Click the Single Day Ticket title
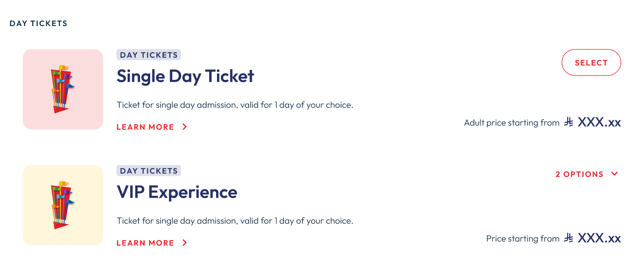The width and height of the screenshot is (644, 278). (x=185, y=76)
